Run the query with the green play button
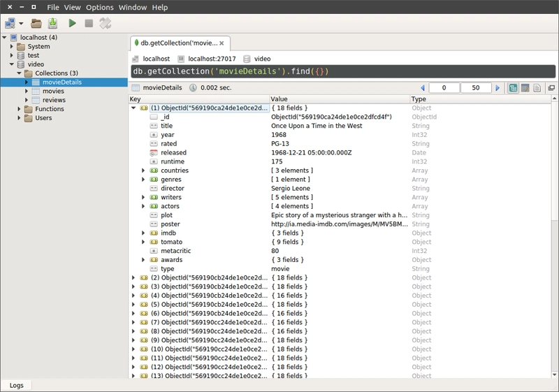This screenshot has height=392, width=559. (x=73, y=24)
